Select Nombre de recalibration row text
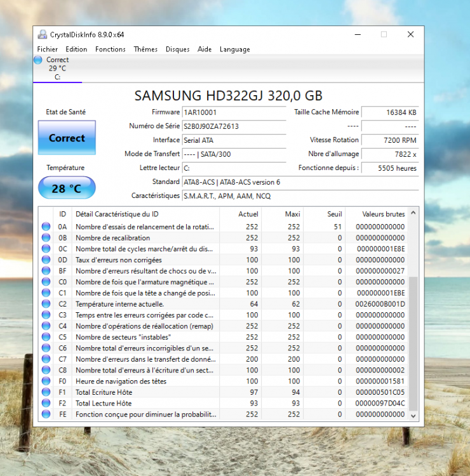This screenshot has height=476, width=470. pyautogui.click(x=112, y=238)
